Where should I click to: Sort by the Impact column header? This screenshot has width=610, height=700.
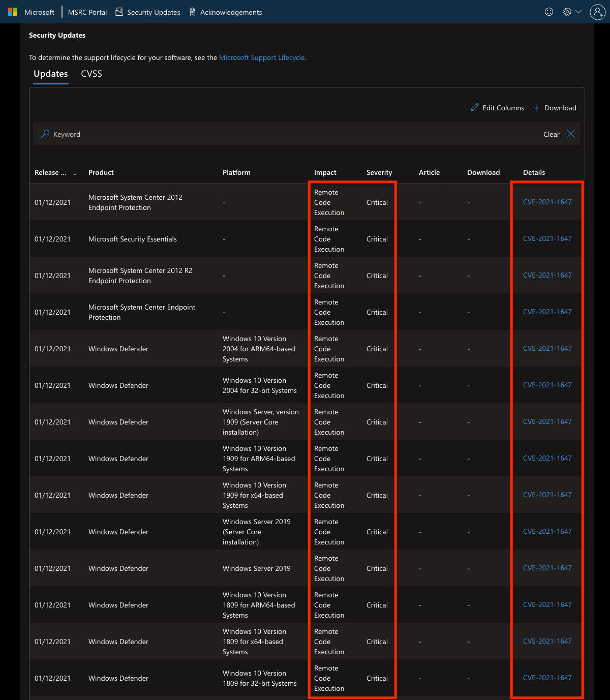coord(325,172)
